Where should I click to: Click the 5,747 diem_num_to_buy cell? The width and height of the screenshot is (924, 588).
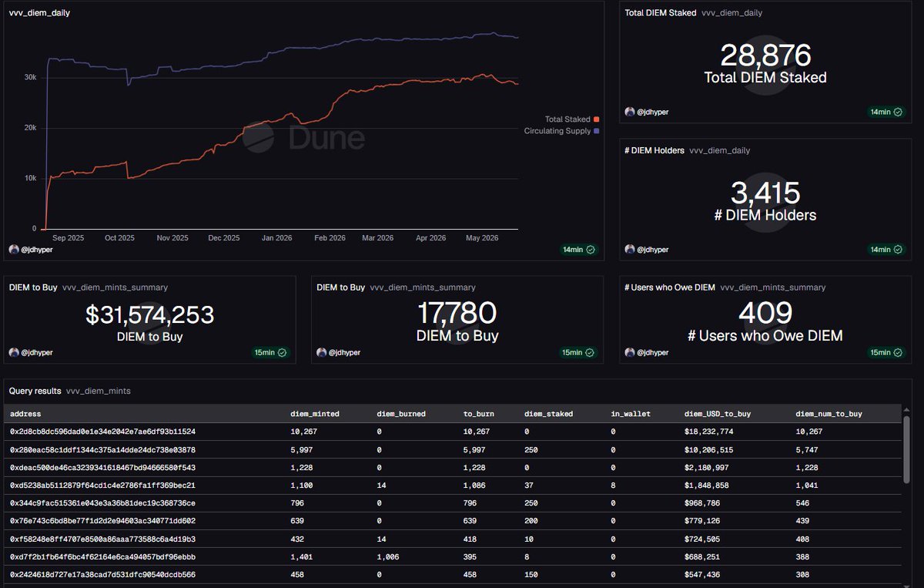coord(806,449)
